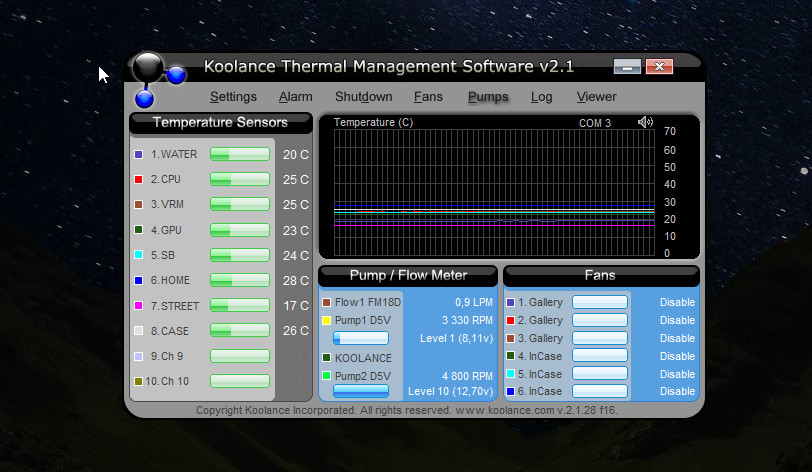The width and height of the screenshot is (812, 472).
Task: Click Disable status for fan 1. Gallery
Action: coord(677,302)
